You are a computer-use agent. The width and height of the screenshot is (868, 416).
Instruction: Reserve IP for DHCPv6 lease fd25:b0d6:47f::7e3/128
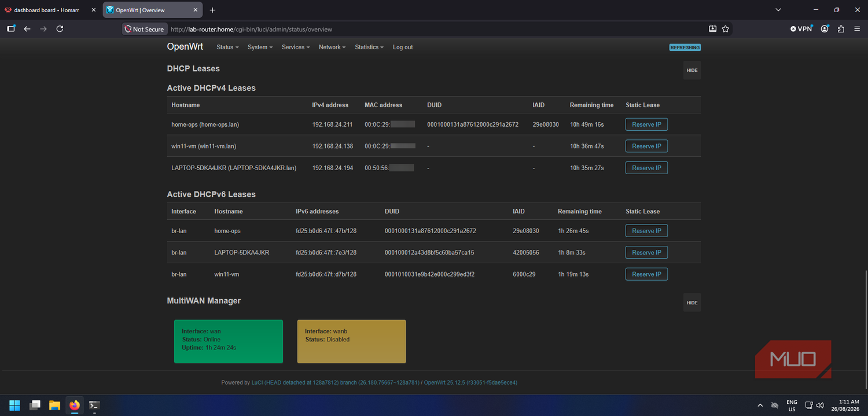click(646, 252)
